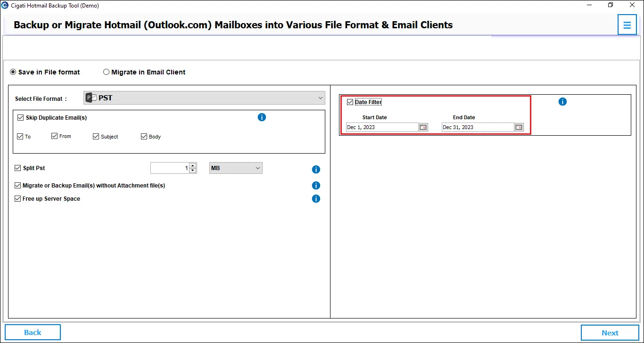Click info icon for Free up Server Space
Screen dimensions: 644x343
[x=316, y=199]
